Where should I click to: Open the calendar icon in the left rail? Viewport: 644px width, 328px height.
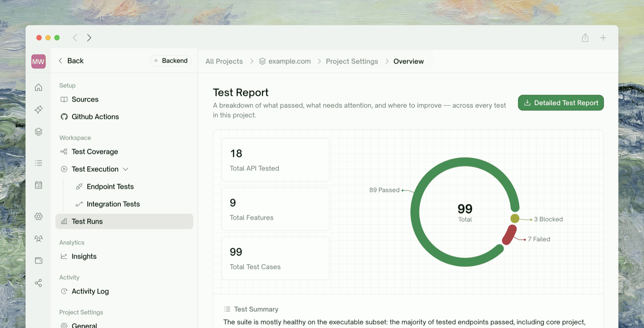39,185
